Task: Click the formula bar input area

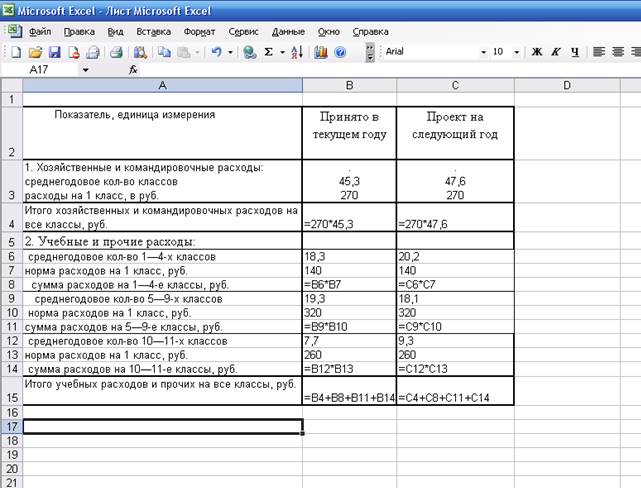Action: coord(388,70)
